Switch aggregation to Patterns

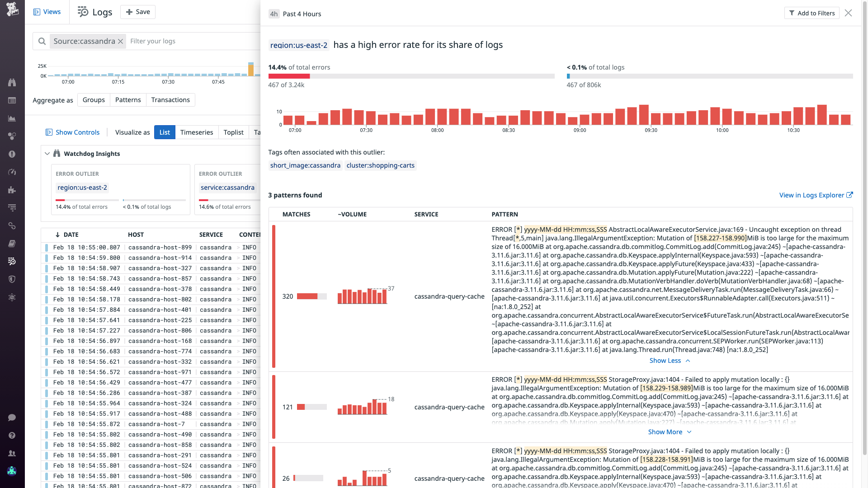pyautogui.click(x=128, y=99)
